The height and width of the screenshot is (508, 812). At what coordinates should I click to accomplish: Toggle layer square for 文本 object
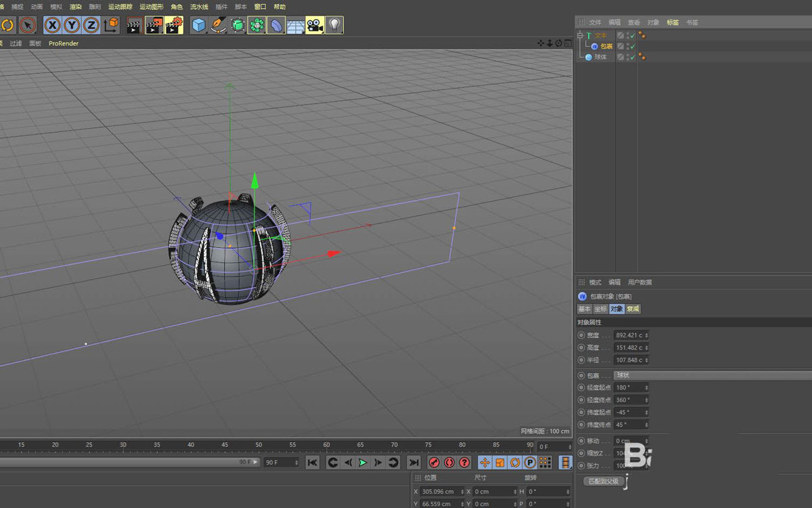point(621,35)
